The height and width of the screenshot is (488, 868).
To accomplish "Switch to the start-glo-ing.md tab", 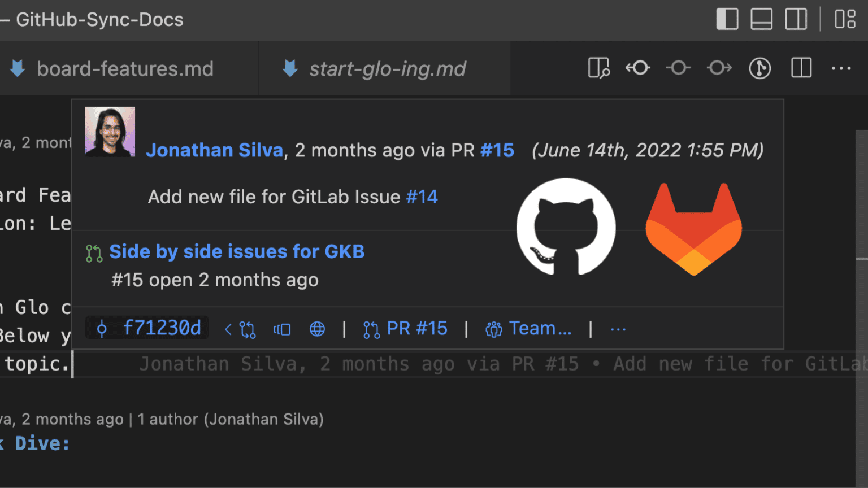I will pos(388,68).
